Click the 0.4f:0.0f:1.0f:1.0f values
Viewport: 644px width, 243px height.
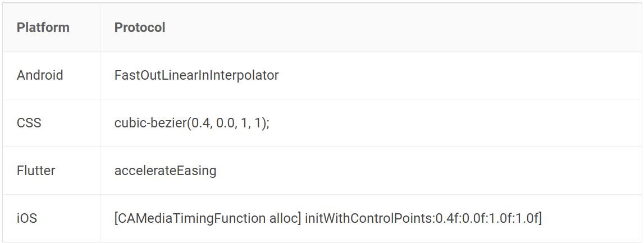486,218
